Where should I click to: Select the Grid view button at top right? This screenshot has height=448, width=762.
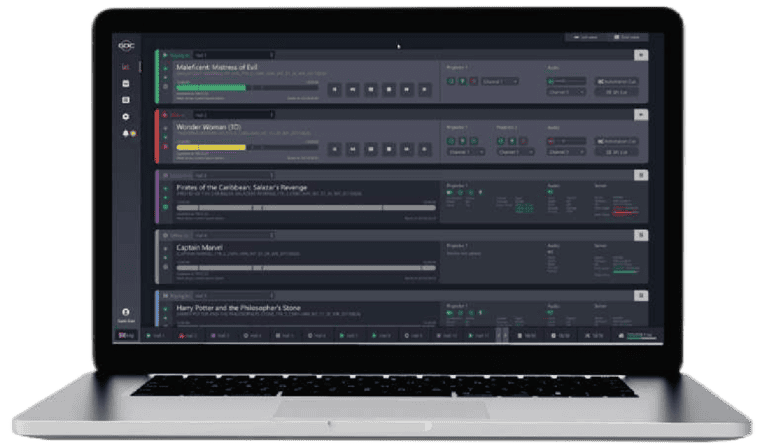(627, 37)
